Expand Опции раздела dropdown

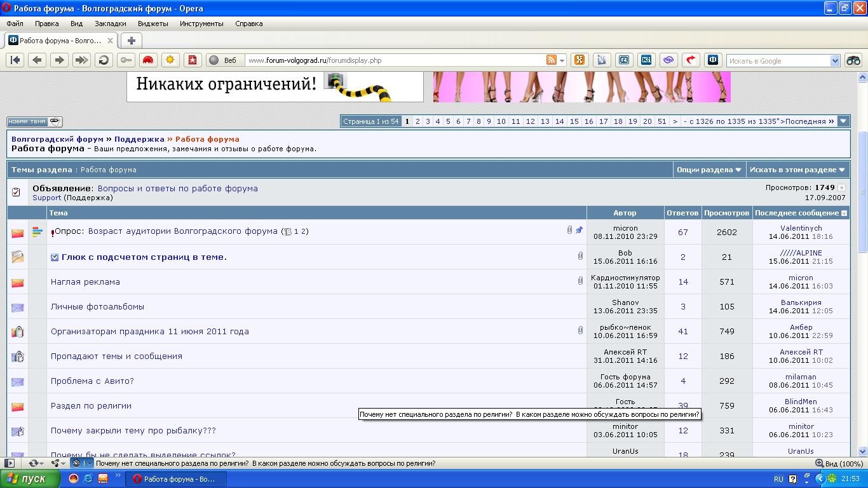click(x=709, y=170)
